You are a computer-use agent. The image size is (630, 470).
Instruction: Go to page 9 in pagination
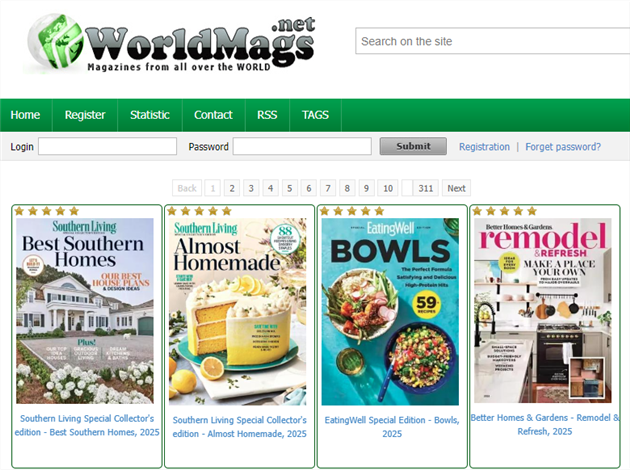(x=366, y=188)
